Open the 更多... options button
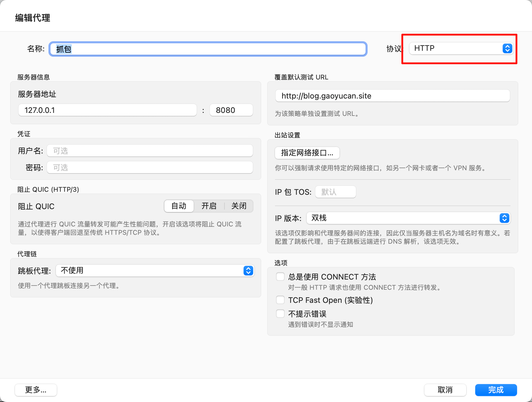Screen dimensions: 532x402 tap(36, 390)
